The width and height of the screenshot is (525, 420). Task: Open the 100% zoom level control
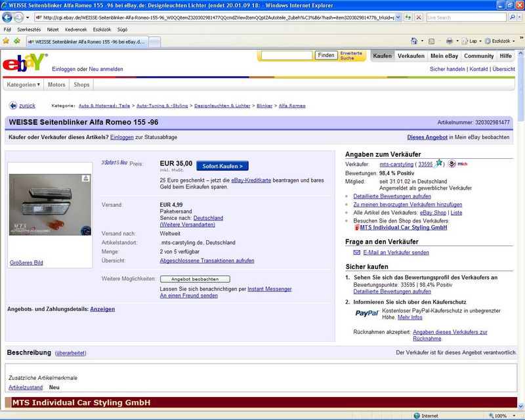(501, 415)
